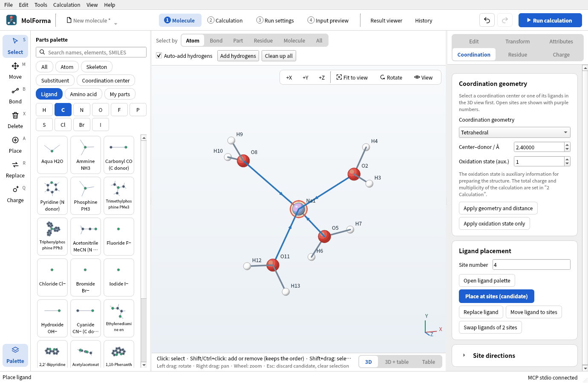The width and height of the screenshot is (588, 383).
Task: Open the View eye menu
Action: pyautogui.click(x=423, y=77)
